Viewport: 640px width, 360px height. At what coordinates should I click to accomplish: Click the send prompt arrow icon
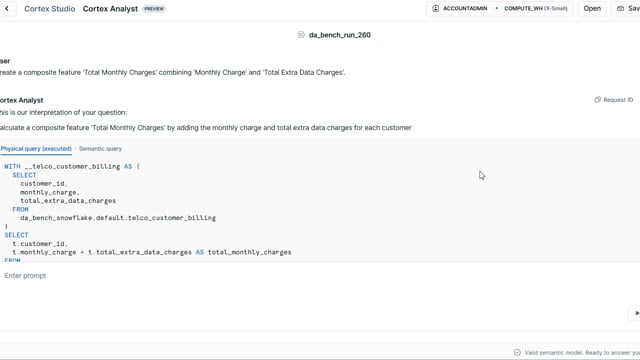(636, 313)
